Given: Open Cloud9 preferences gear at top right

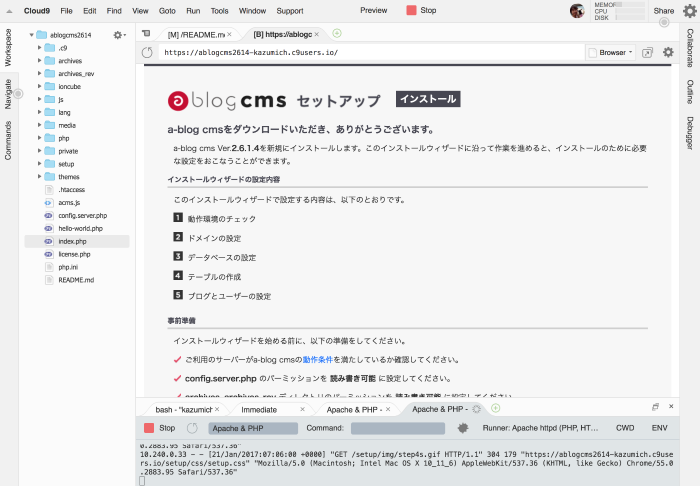Looking at the screenshot, I should [x=690, y=11].
